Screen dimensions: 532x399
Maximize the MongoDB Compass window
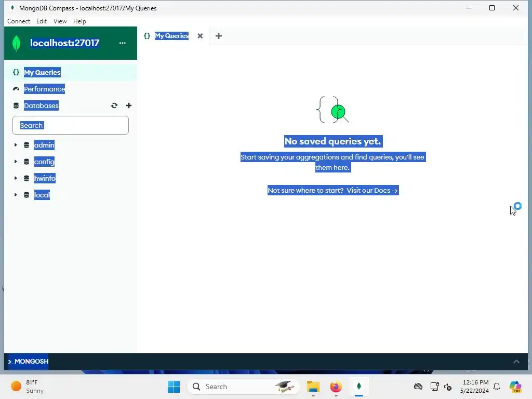click(492, 8)
